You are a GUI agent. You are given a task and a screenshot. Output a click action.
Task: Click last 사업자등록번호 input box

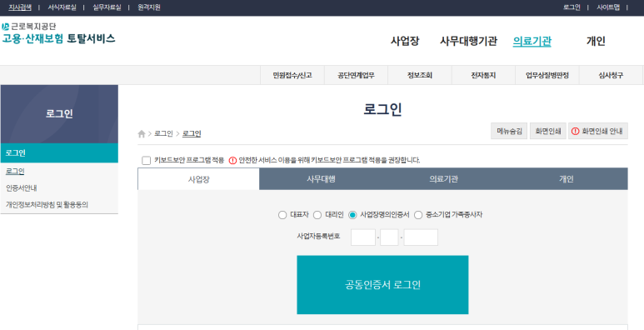(421, 237)
